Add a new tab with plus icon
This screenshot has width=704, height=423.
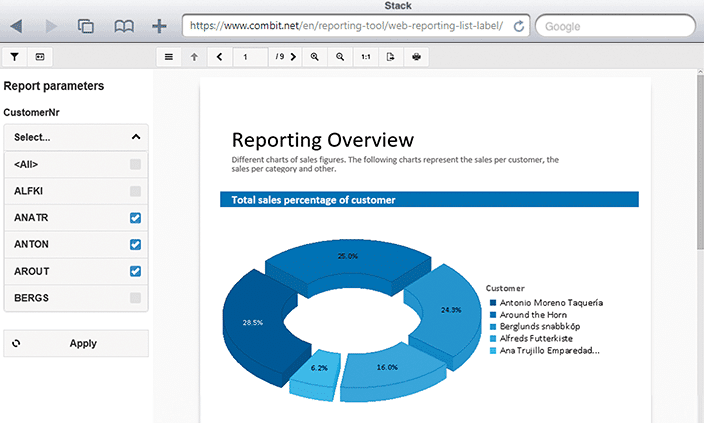[x=159, y=26]
